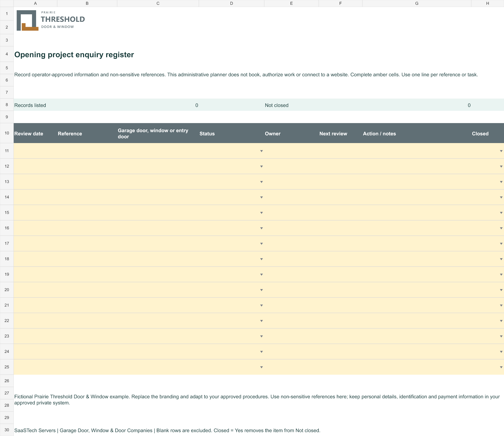Click the 'Action / notes' header cell

(x=417, y=133)
